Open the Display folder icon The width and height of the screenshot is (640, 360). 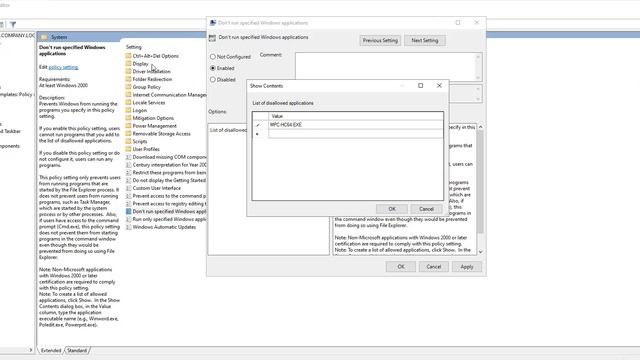[x=128, y=64]
